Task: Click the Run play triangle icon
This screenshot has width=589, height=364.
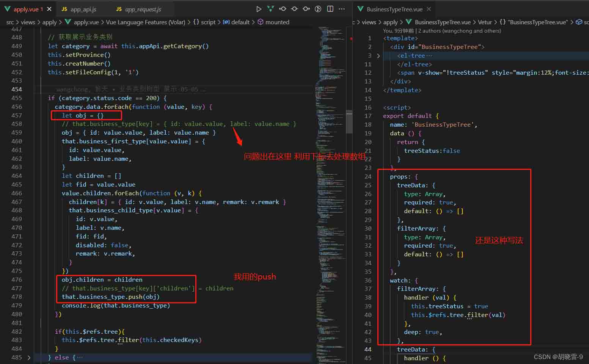Action: click(259, 9)
